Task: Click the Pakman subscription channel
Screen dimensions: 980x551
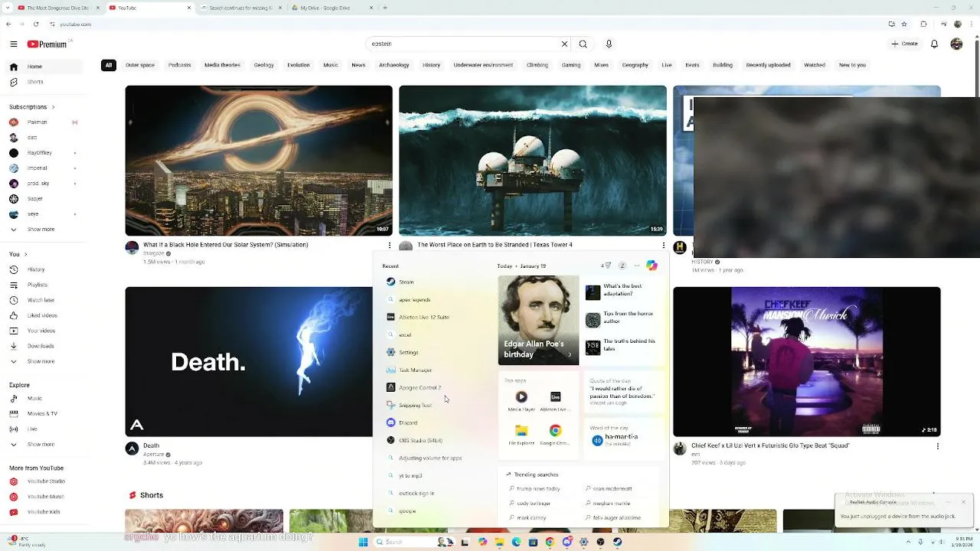Action: [37, 122]
